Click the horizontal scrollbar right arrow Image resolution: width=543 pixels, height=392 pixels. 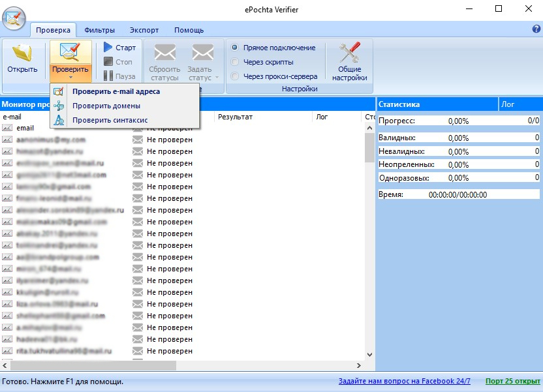pyautogui.click(x=359, y=365)
